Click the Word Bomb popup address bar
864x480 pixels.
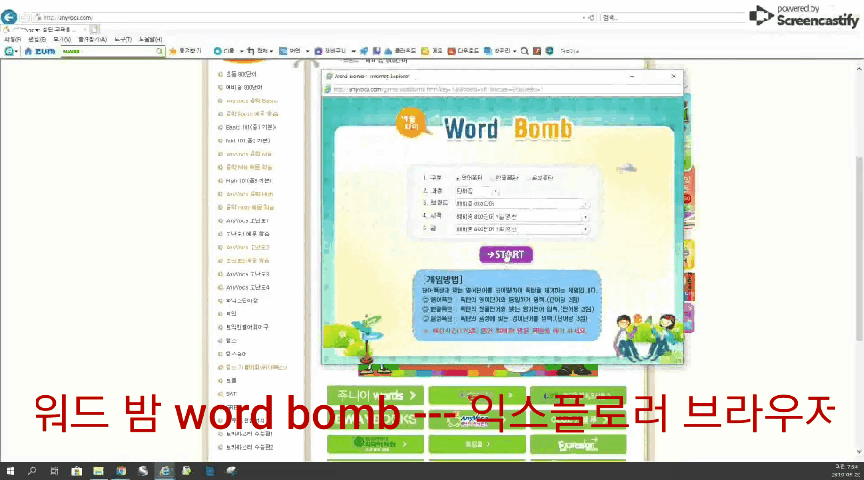[x=501, y=89]
